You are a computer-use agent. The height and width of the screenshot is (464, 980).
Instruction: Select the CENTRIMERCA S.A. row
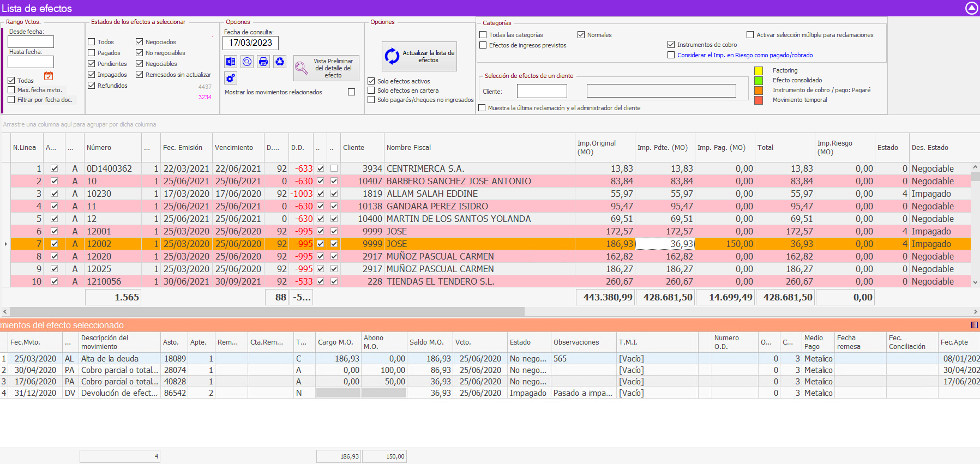(x=425, y=169)
